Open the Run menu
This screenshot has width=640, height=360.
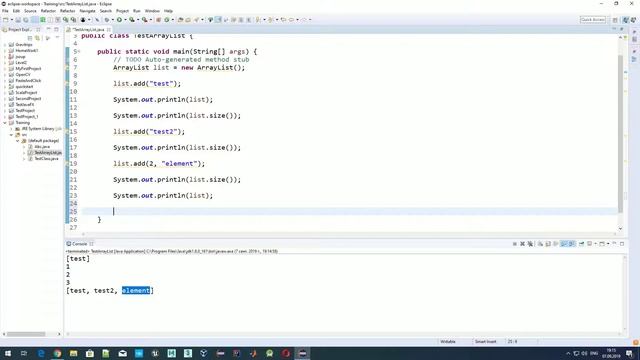point(137,11)
